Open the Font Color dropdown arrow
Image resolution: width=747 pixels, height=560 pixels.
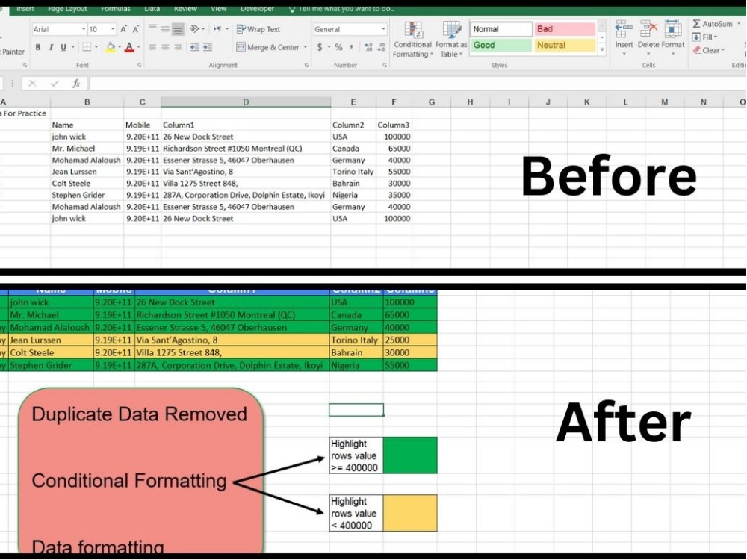coord(139,47)
